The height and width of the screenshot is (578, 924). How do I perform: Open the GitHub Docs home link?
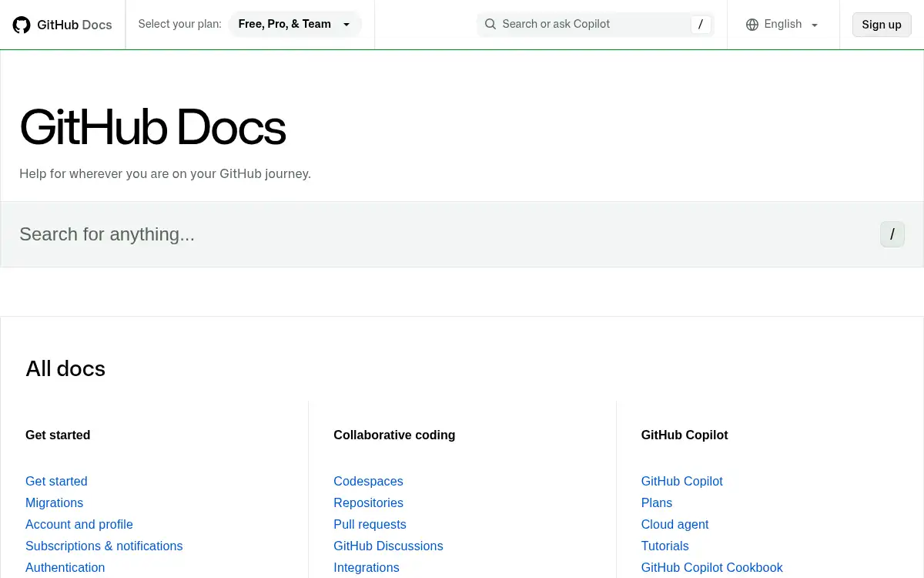pos(62,25)
